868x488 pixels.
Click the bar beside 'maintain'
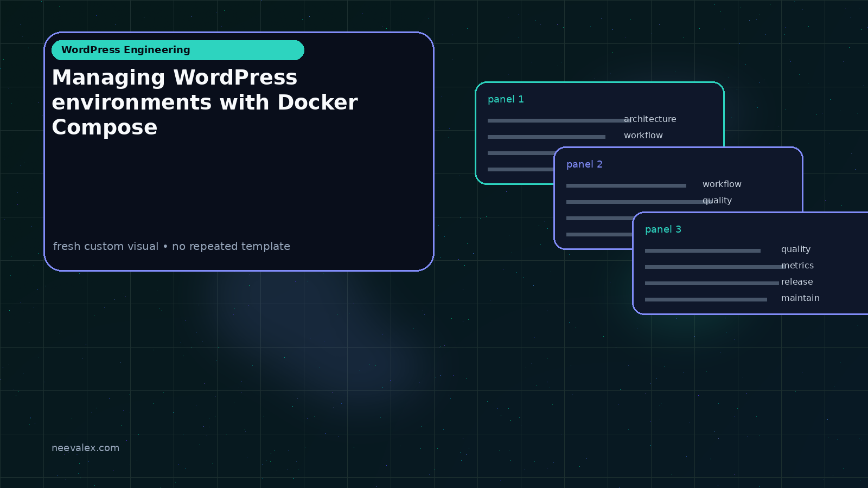706,299
